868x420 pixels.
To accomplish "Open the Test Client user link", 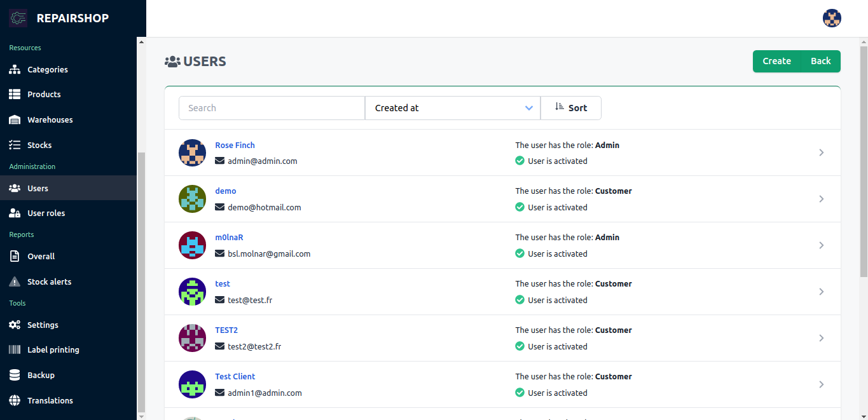I will (235, 377).
